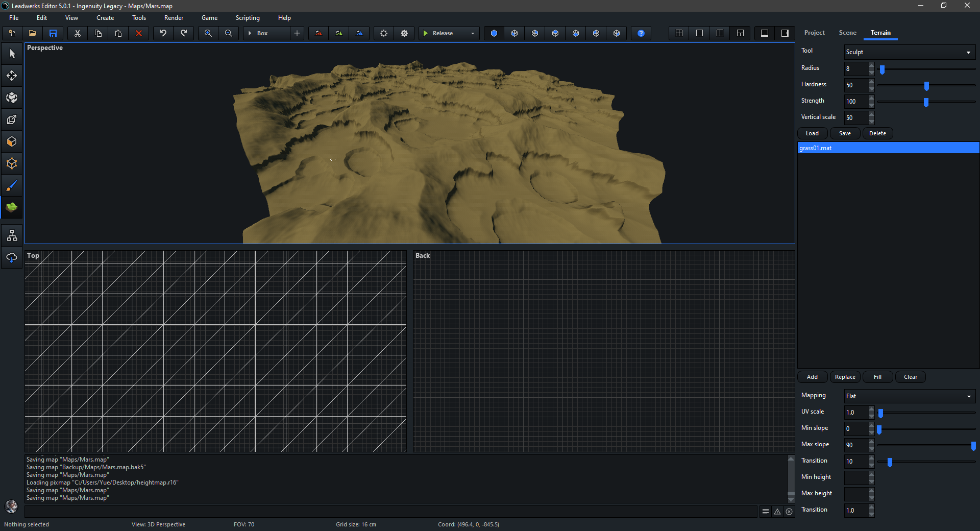Click the rotate object tool icon
980x531 pixels.
pyautogui.click(x=12, y=98)
